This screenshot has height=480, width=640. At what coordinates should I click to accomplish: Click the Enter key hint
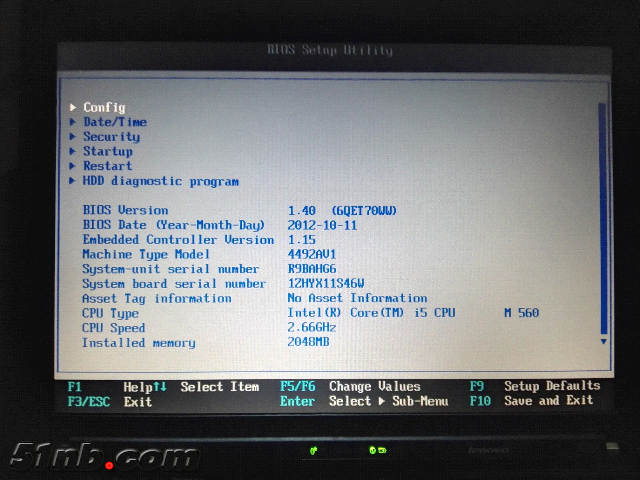pos(297,401)
